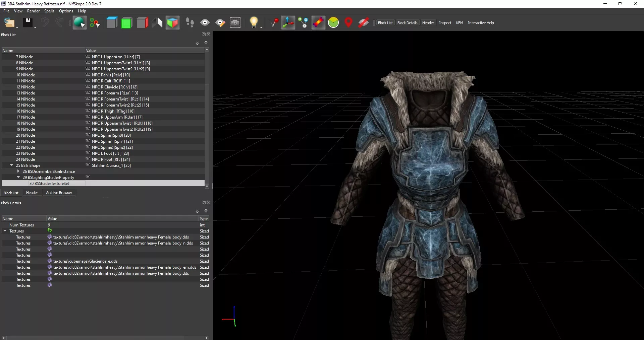Toggle lighting with the light bulb icon
This screenshot has height=340, width=644.
(254, 22)
